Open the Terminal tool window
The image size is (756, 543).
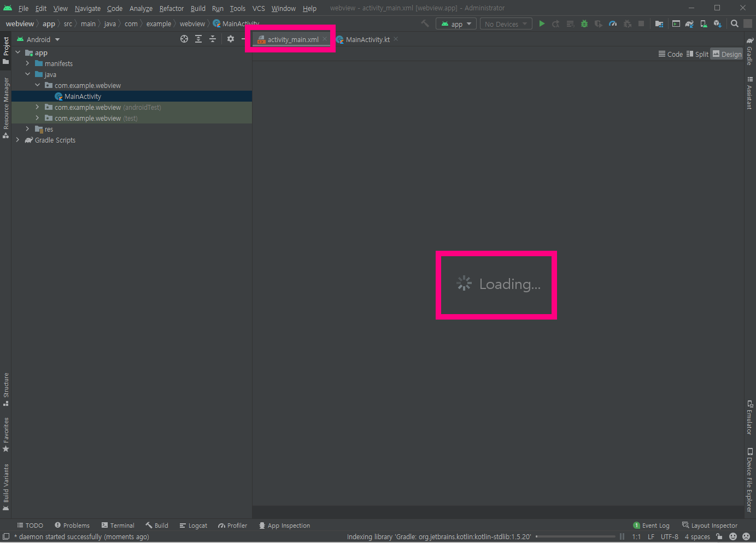click(x=118, y=526)
